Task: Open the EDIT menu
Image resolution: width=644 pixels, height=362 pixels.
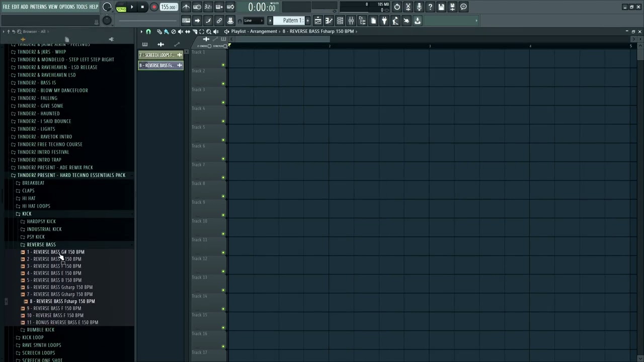Action: [x=16, y=7]
